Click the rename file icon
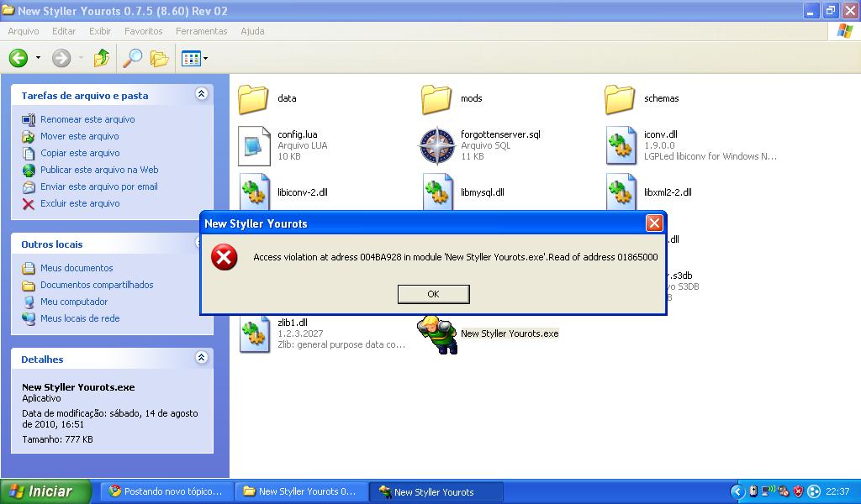861x504 pixels. (x=28, y=119)
